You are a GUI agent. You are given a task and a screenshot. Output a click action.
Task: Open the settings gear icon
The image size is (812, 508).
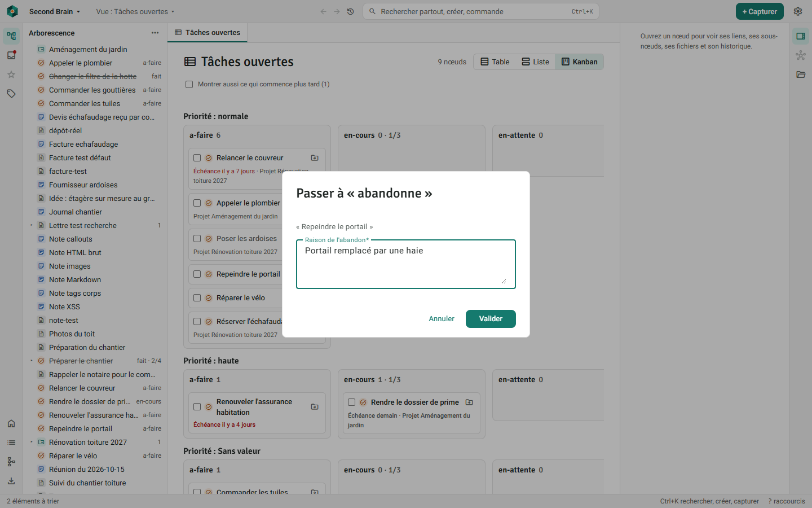(x=798, y=11)
